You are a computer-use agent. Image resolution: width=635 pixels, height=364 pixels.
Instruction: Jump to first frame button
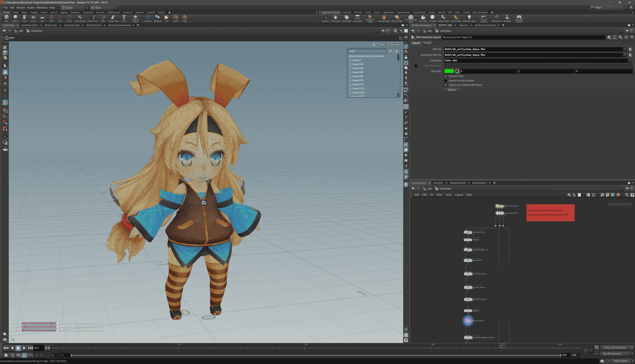(x=6, y=348)
